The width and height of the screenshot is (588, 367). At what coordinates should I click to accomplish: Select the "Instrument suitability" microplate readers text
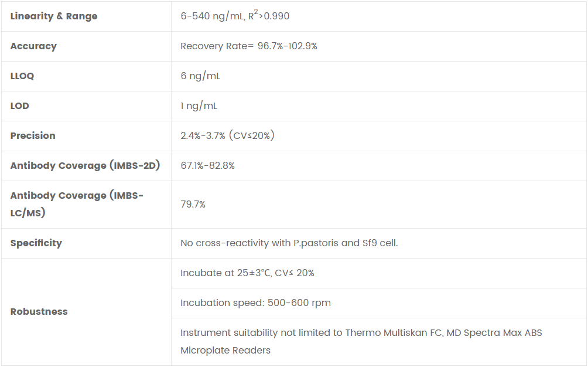[x=361, y=341]
